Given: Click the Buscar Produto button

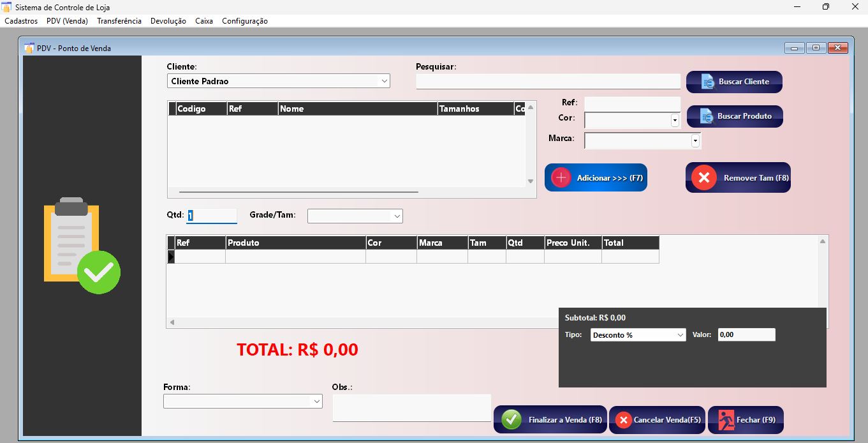Looking at the screenshot, I should 735,116.
